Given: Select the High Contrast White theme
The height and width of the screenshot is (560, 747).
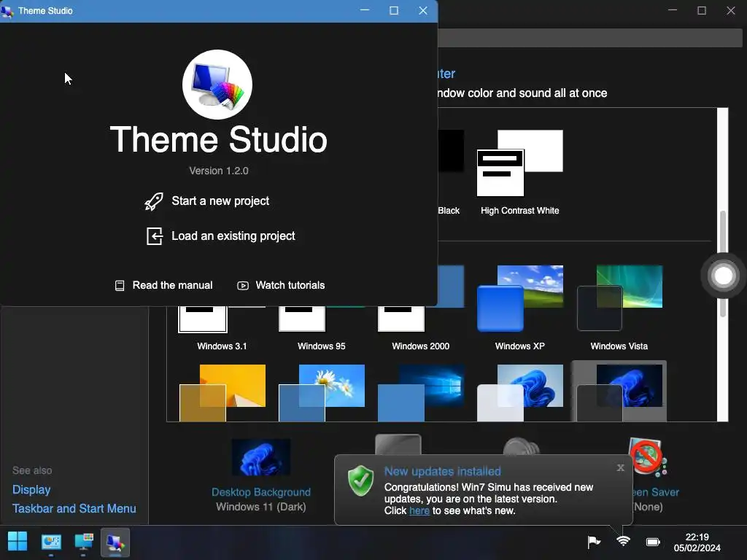Looking at the screenshot, I should 519,172.
